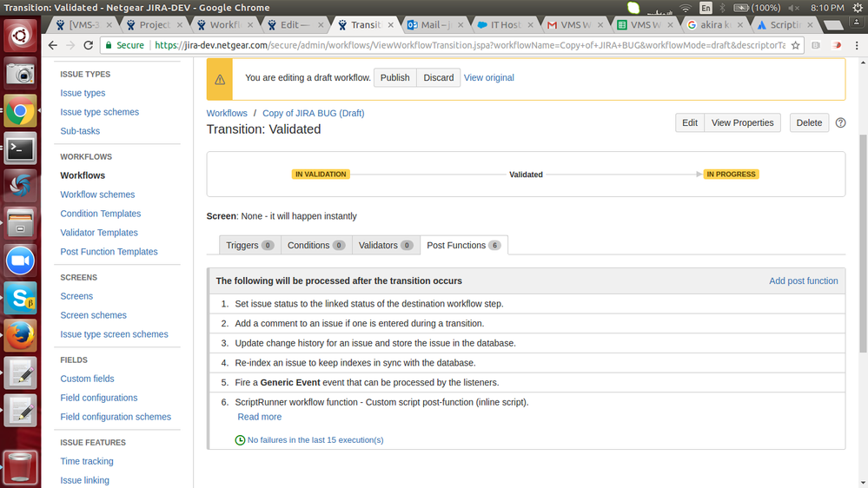
Task: Open Issue type screen schemes
Action: coord(114,334)
